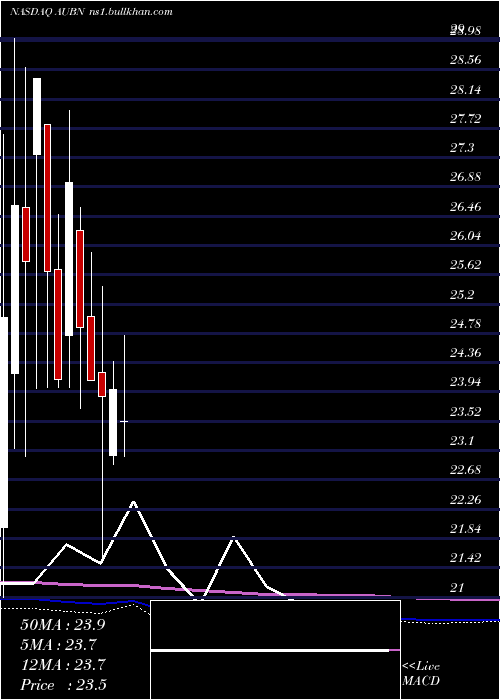Viewport: 500px width, 700px height.
Task: Click the 5MA : 23.7 indicator text
Action: 58,645
